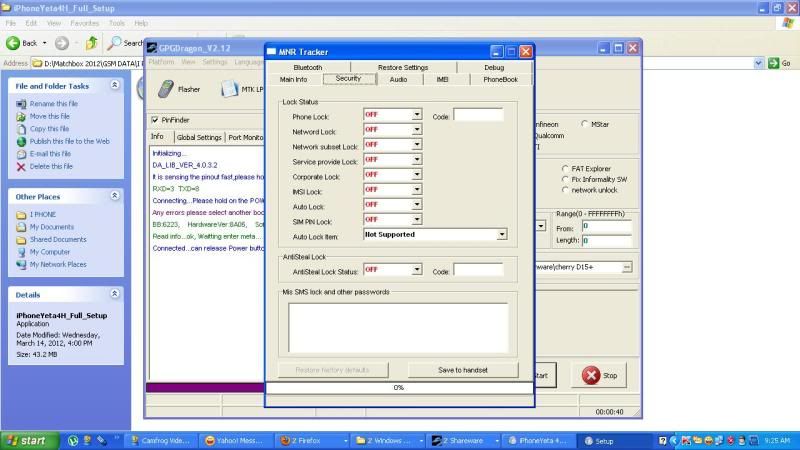
Task: Open the Firefox taskbar group
Action: click(312, 441)
